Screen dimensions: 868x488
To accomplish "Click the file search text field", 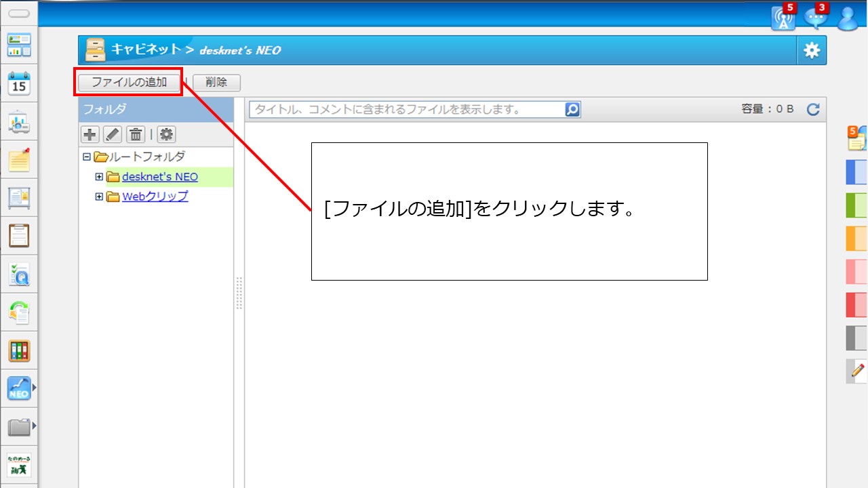I will point(407,109).
